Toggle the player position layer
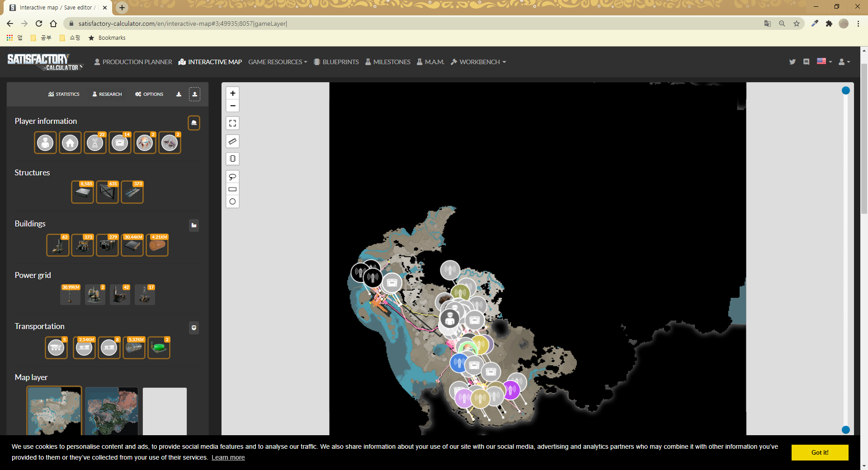868x470 pixels. pos(45,143)
